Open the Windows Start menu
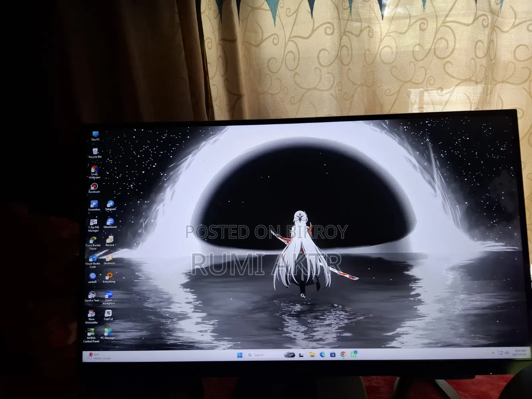The height and width of the screenshot is (399, 532). click(x=240, y=355)
